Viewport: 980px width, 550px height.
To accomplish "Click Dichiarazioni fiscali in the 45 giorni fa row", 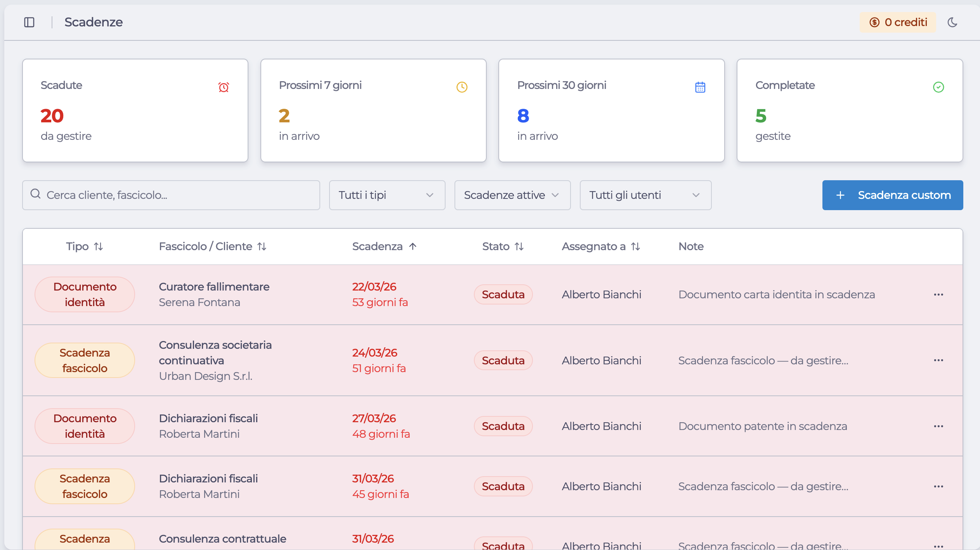I will [208, 479].
